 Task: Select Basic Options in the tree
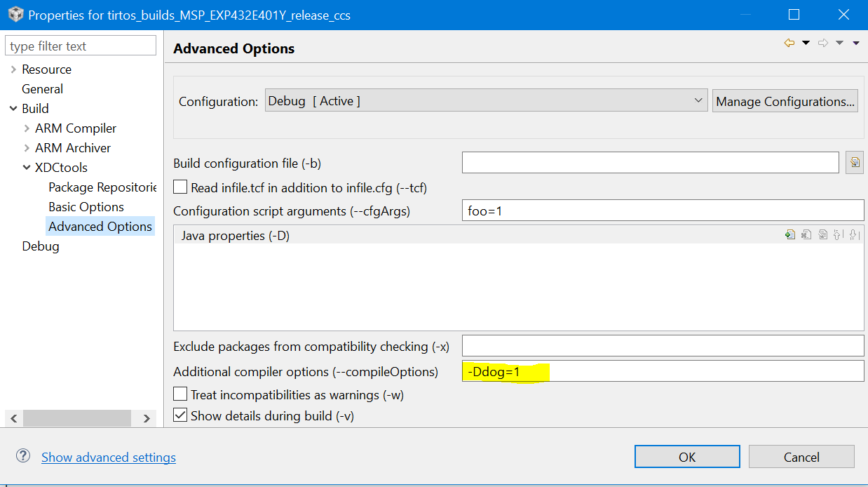(x=86, y=207)
